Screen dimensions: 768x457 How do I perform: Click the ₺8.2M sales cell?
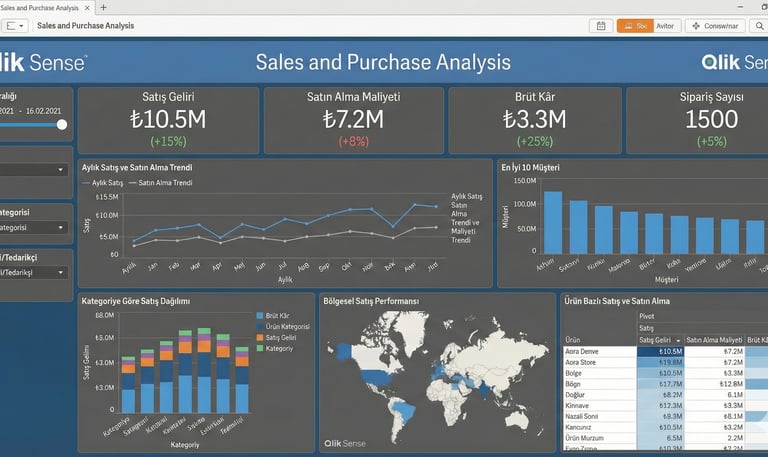[x=661, y=395]
